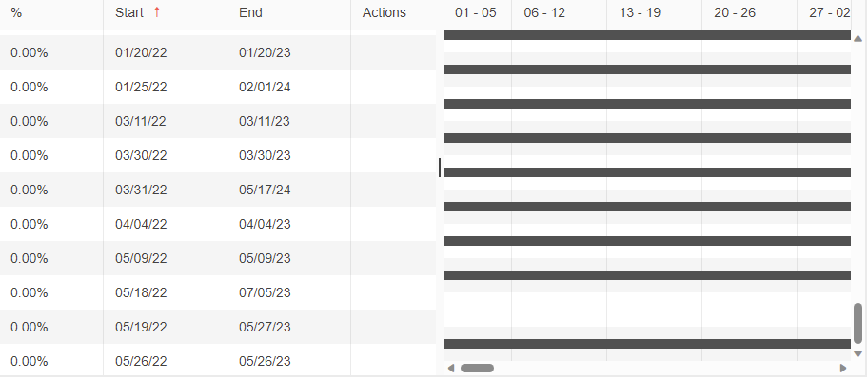The height and width of the screenshot is (381, 868).
Task: Select the 01 - 05 week header
Action: (x=476, y=12)
